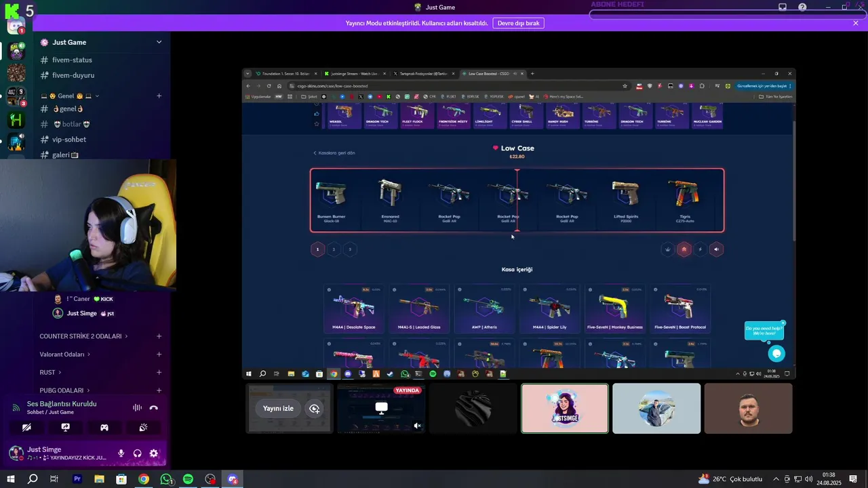This screenshot has width=868, height=488.
Task: Click the lightning fast-open hexagon in stream
Action: pyautogui.click(x=701, y=249)
